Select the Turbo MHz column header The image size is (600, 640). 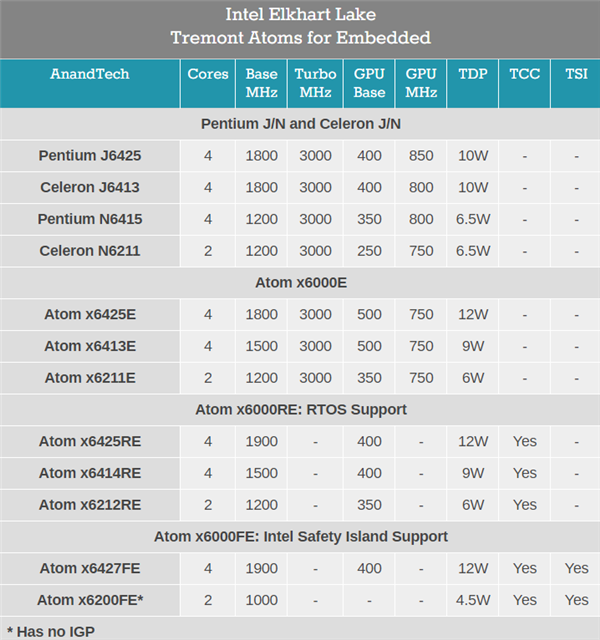(x=316, y=83)
